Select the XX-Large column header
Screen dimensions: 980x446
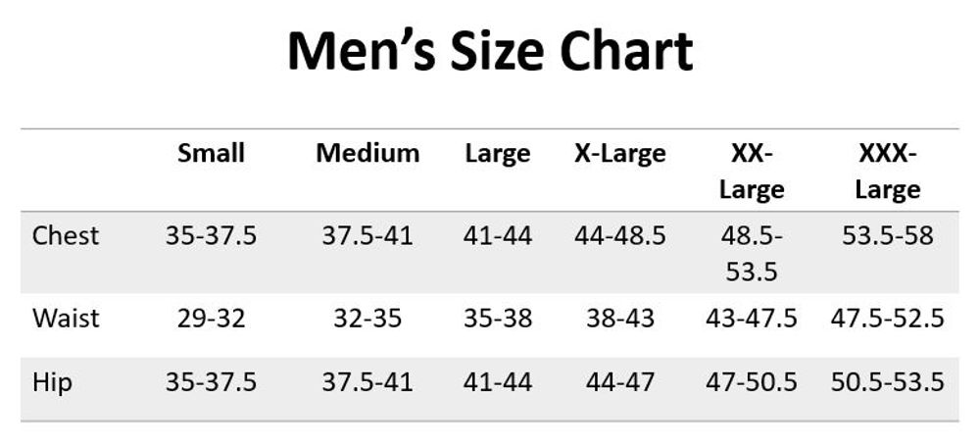tap(752, 172)
